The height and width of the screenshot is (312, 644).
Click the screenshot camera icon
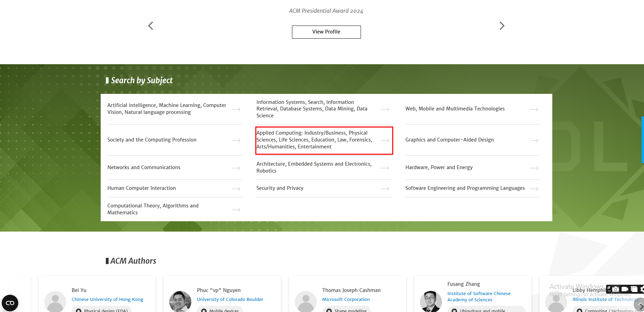pyautogui.click(x=616, y=289)
